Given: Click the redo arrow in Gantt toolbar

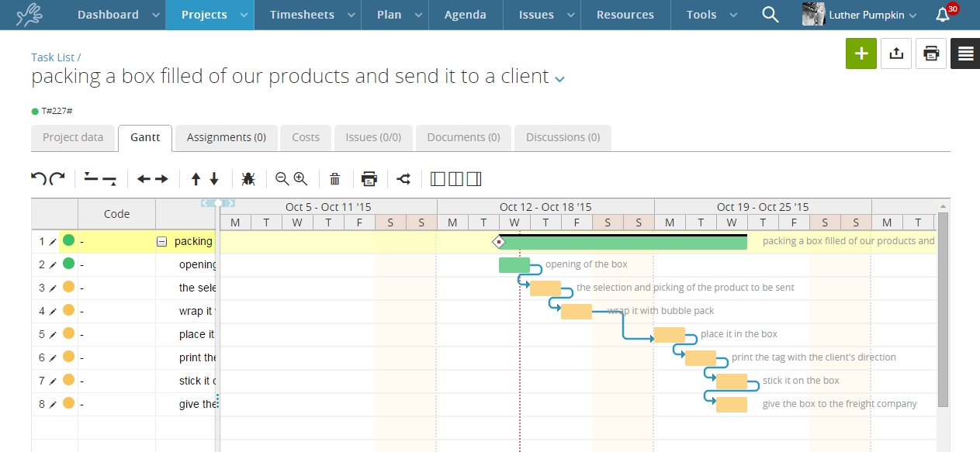Looking at the screenshot, I should (x=57, y=179).
